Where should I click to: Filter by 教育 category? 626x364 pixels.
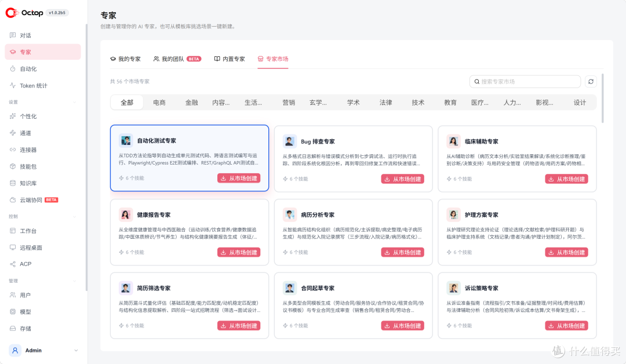450,103
